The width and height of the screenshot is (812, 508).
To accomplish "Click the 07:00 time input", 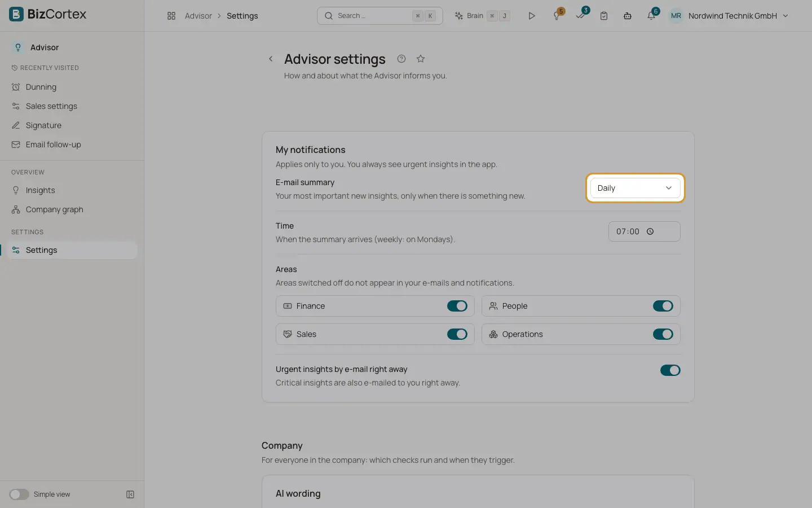I will [645, 231].
